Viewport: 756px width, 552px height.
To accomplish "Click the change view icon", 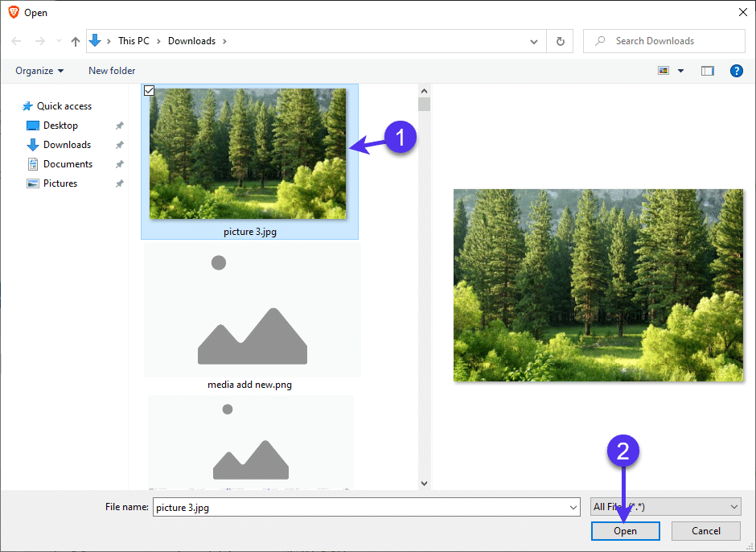I will point(664,71).
